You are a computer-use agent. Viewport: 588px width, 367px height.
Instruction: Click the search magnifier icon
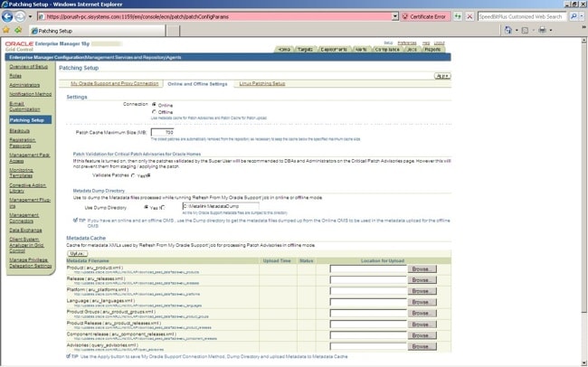coord(573,16)
